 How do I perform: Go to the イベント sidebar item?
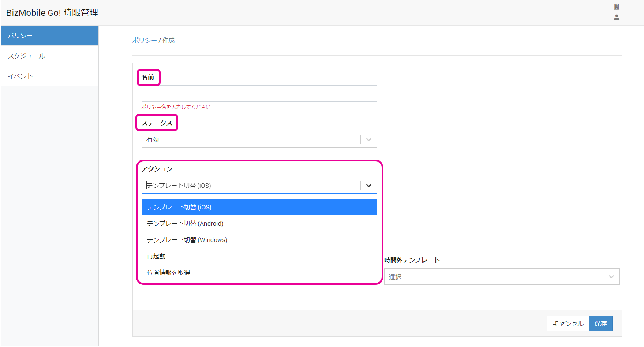pos(49,76)
